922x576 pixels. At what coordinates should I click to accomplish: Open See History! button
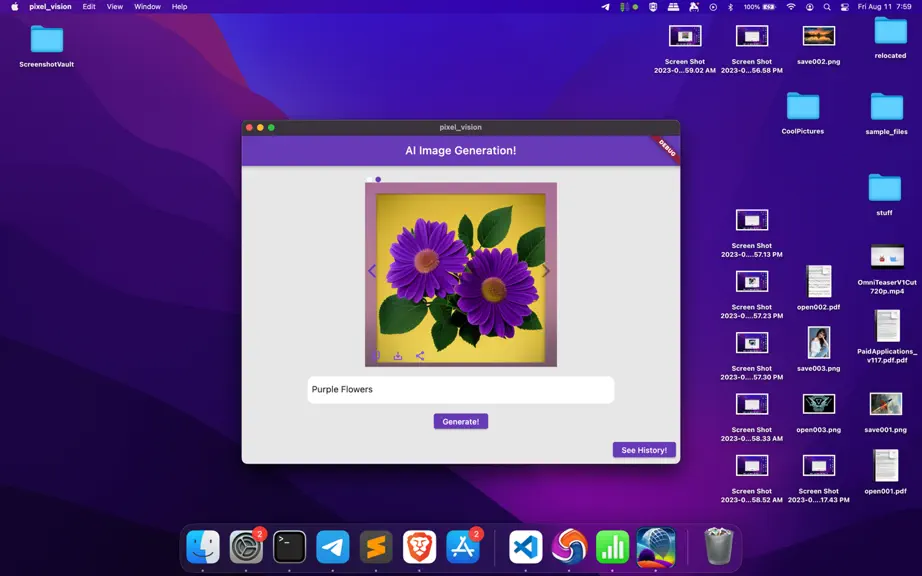coord(644,450)
